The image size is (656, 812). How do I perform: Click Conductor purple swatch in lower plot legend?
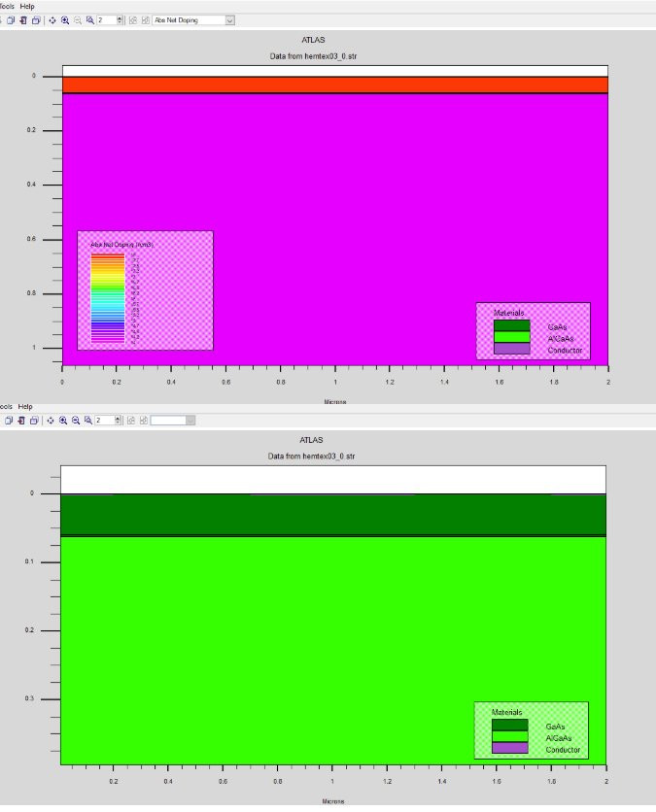click(509, 748)
